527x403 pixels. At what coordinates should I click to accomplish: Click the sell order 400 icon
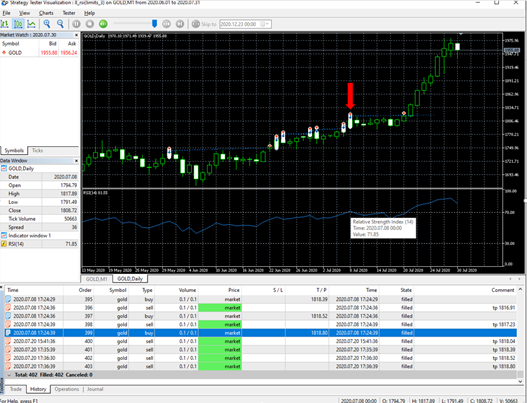click(8, 341)
